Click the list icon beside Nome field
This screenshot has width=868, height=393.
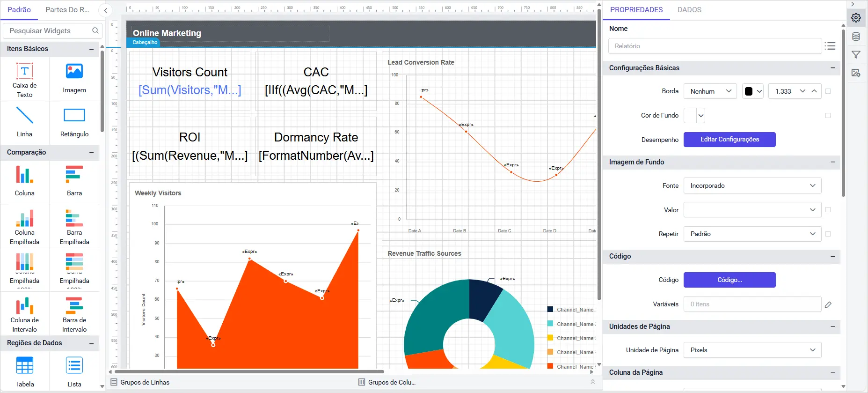[x=830, y=46]
